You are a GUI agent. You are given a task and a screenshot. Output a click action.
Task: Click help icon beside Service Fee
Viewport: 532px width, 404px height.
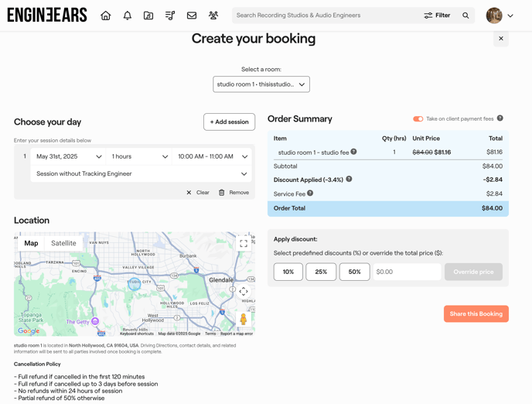point(310,193)
